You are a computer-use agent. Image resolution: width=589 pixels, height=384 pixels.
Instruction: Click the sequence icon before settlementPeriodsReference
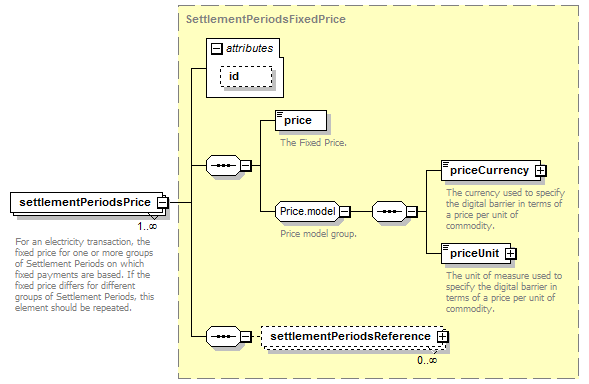tap(223, 336)
